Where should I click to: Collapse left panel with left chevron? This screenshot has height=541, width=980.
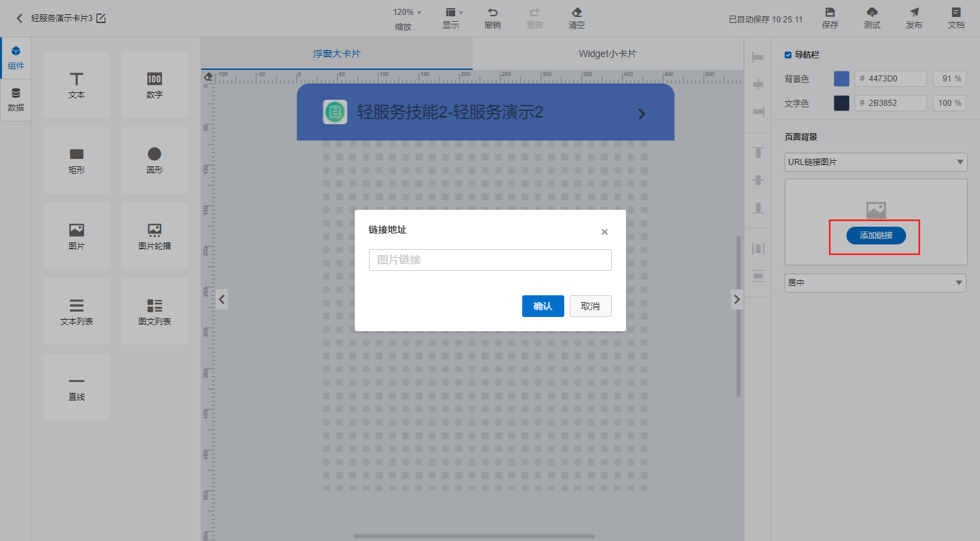222,299
